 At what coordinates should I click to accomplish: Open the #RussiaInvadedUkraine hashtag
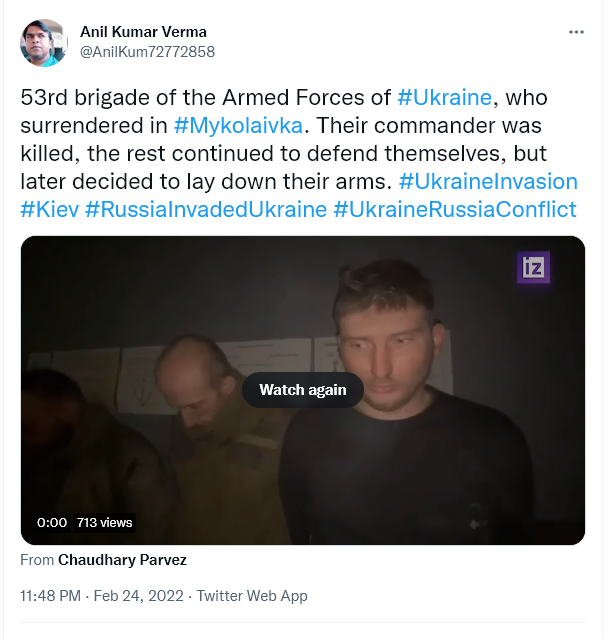pos(206,210)
